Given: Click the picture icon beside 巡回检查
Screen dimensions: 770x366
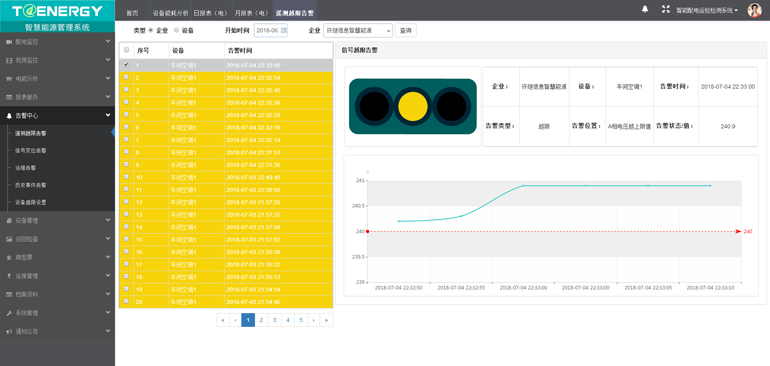Looking at the screenshot, I should click(x=9, y=239).
